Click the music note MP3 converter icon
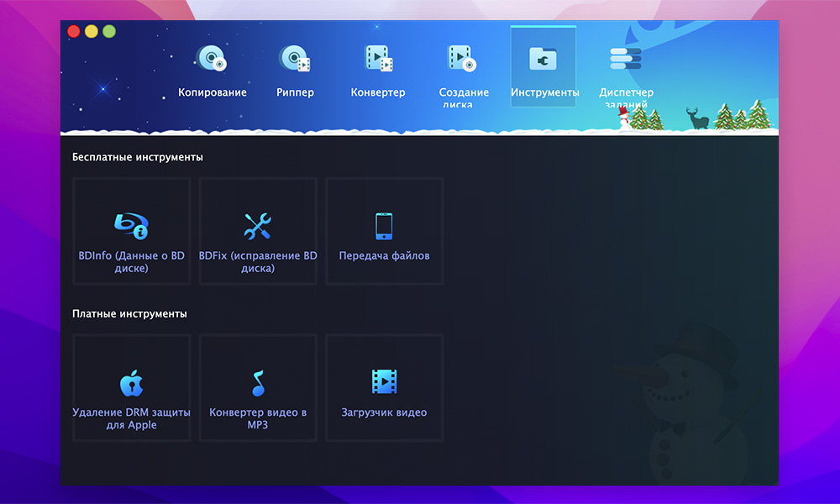 (257, 383)
